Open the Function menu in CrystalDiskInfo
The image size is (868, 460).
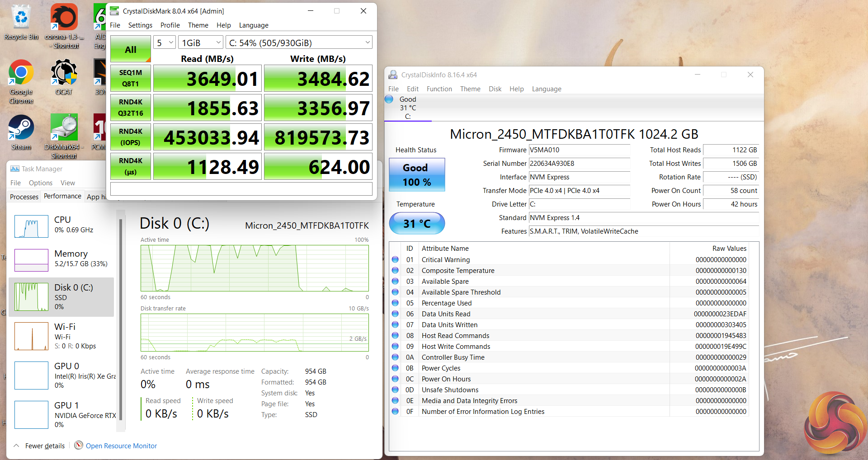tap(439, 89)
